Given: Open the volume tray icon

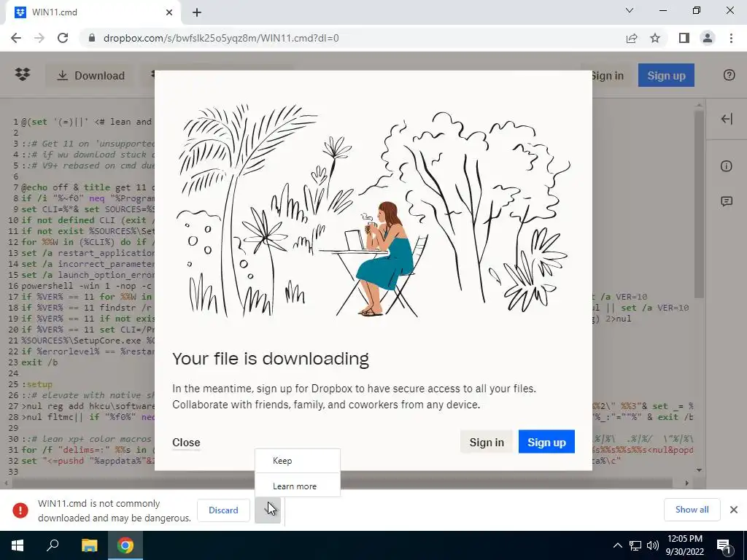Looking at the screenshot, I should (x=653, y=545).
